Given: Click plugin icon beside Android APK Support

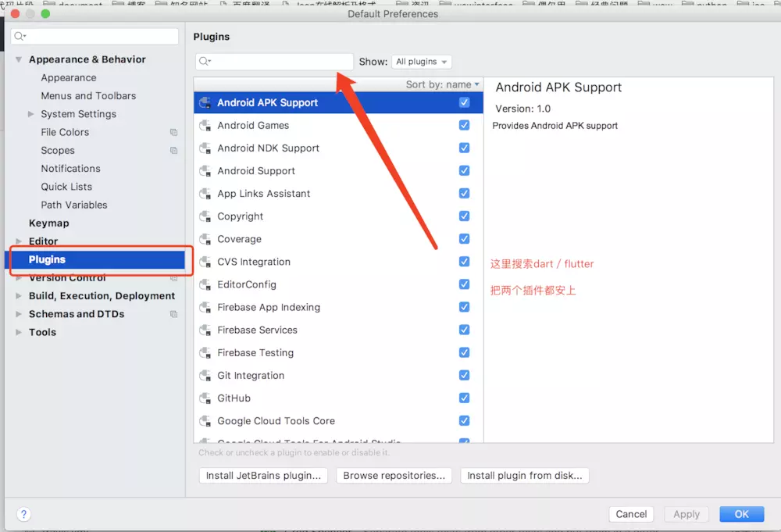Looking at the screenshot, I should point(205,102).
